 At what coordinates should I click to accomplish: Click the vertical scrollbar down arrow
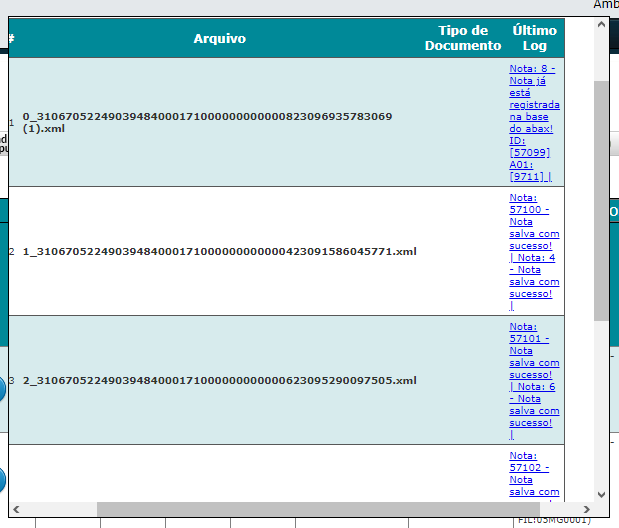click(x=601, y=493)
